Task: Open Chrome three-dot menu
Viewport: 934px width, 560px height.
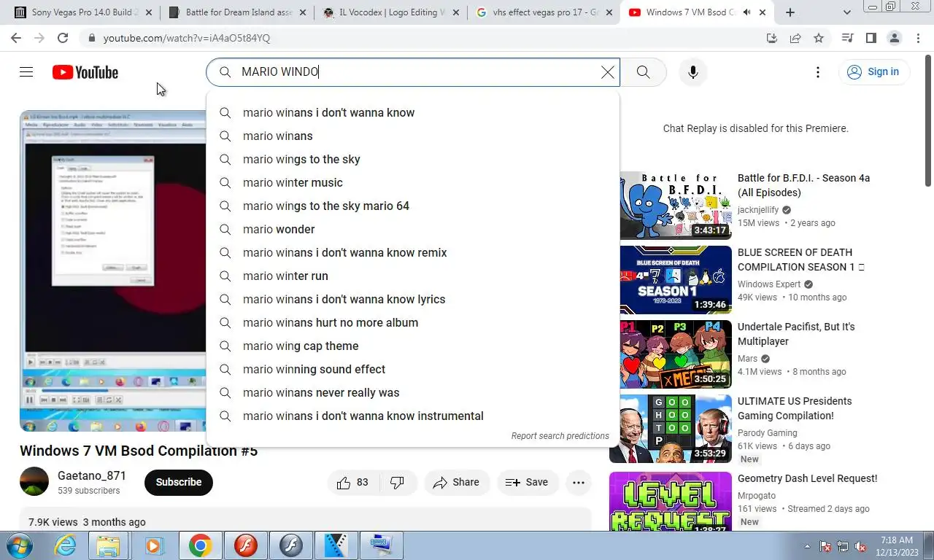Action: click(x=918, y=38)
